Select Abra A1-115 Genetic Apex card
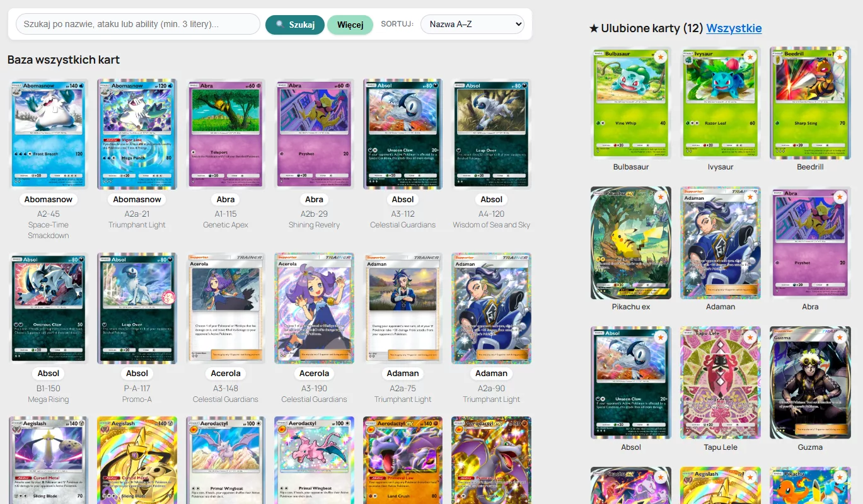 point(226,134)
